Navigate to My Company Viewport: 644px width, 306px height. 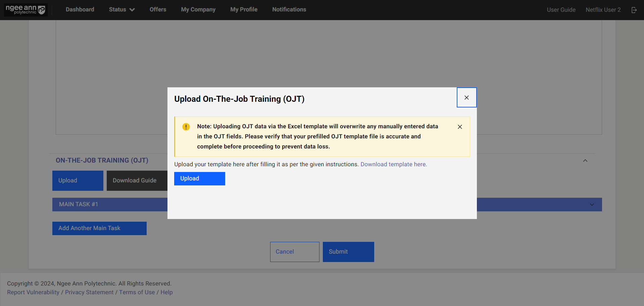pos(198,10)
